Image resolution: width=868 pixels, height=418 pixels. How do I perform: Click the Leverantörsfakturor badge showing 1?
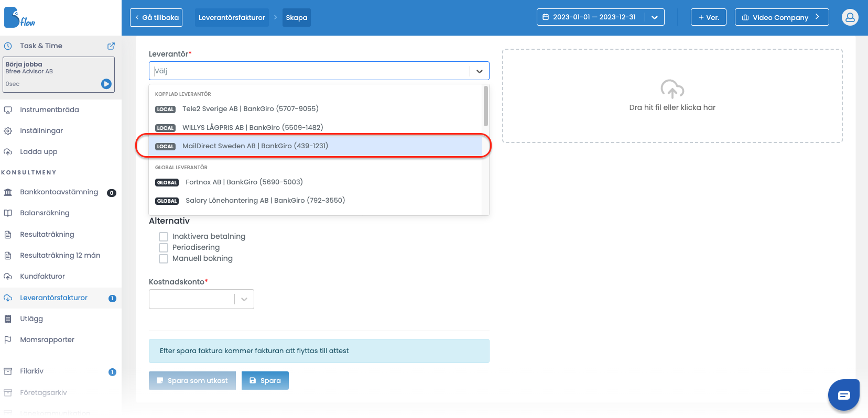tap(112, 299)
